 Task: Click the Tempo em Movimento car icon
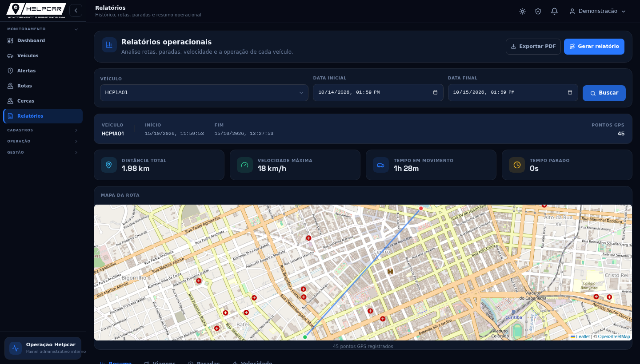click(x=381, y=165)
